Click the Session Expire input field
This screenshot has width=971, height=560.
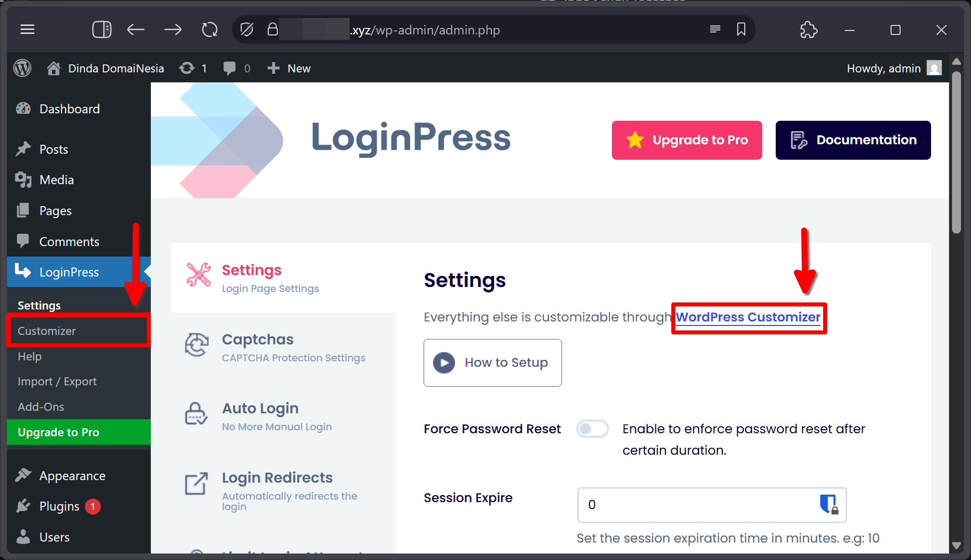pos(712,505)
